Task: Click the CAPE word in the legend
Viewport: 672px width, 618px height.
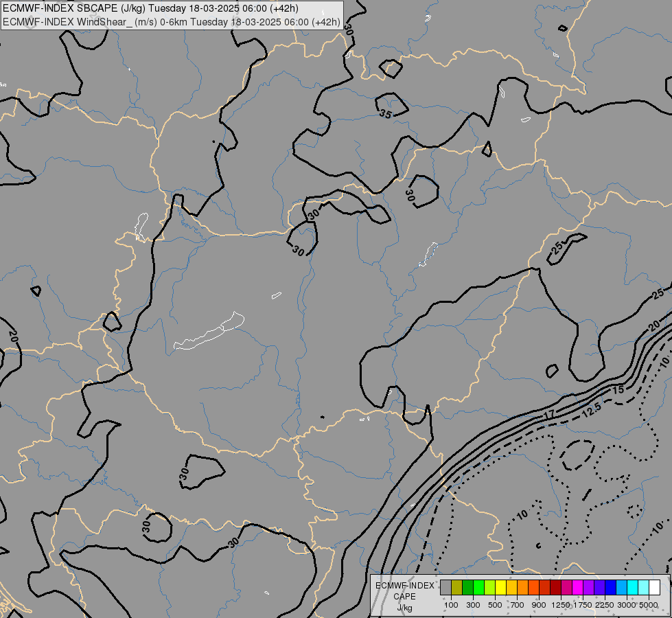Action: (404, 597)
